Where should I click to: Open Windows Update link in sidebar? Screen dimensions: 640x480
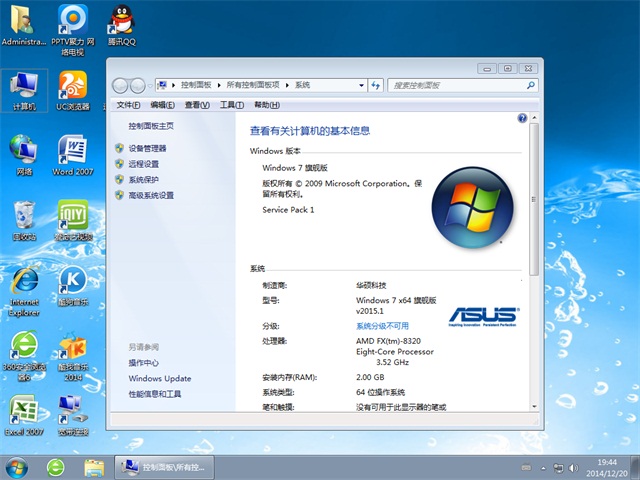159,379
